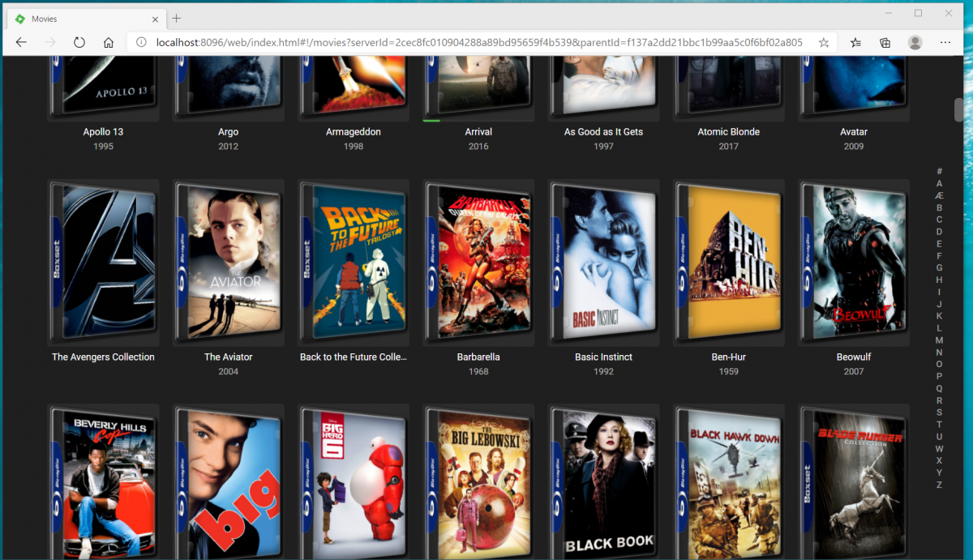Open a new browser tab

(177, 18)
